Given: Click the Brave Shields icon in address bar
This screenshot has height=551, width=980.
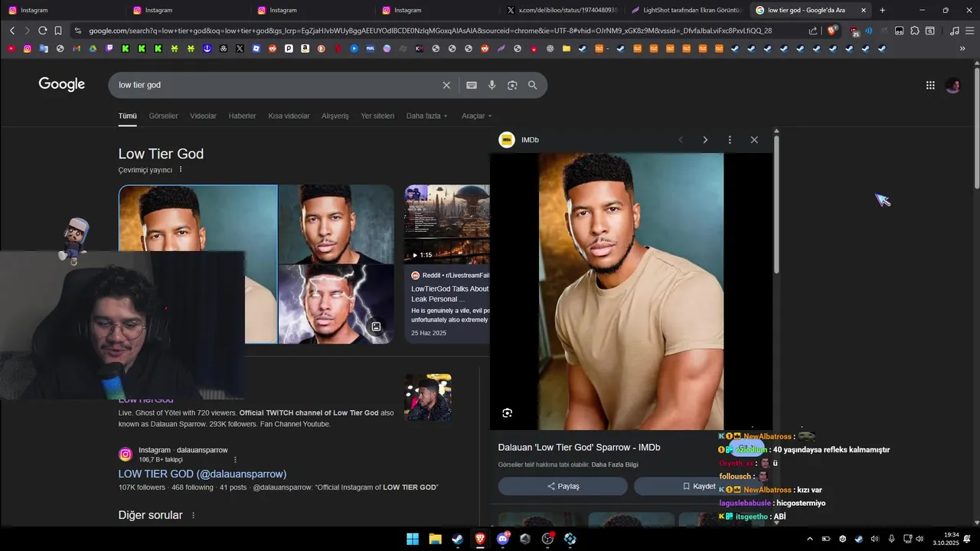Looking at the screenshot, I should pyautogui.click(x=831, y=31).
